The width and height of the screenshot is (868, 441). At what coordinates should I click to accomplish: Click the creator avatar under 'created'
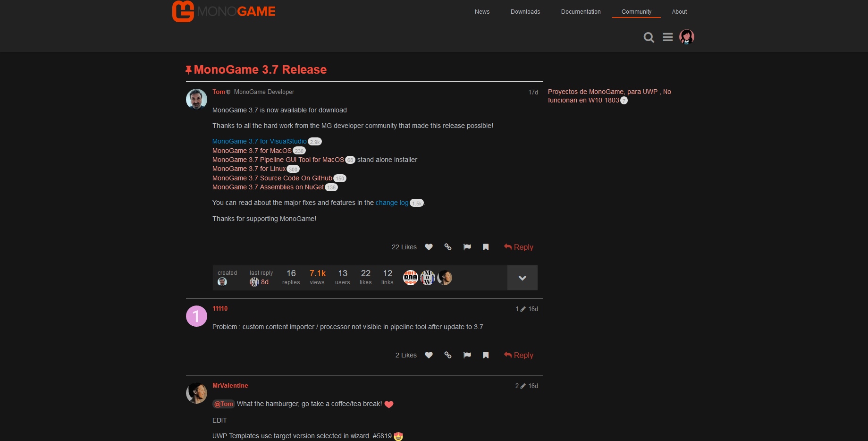click(x=222, y=282)
